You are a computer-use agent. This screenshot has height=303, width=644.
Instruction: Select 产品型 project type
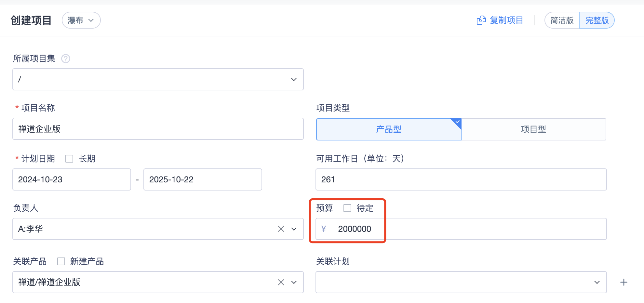pos(388,129)
